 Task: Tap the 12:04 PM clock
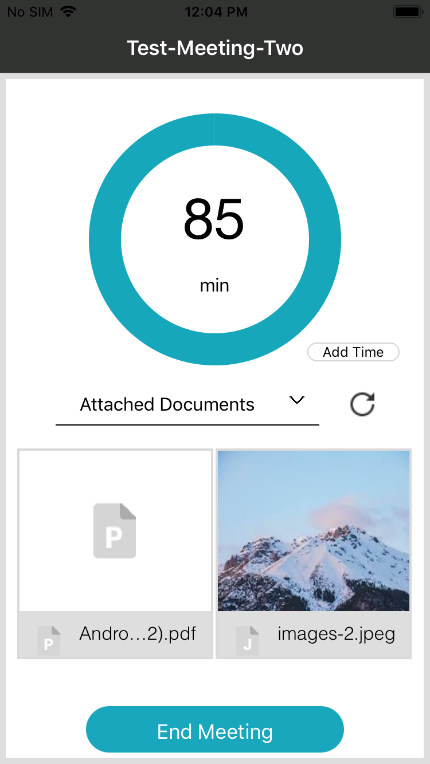tap(216, 12)
